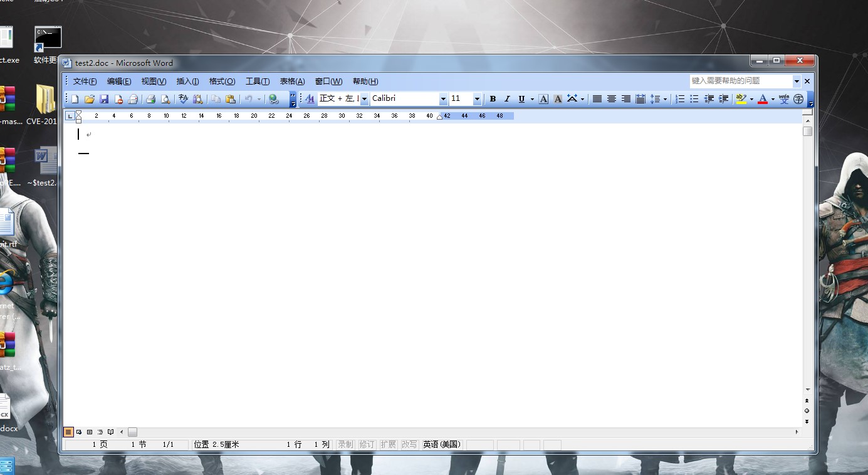Open the 插入(I) menu
The width and height of the screenshot is (868, 475).
click(187, 81)
